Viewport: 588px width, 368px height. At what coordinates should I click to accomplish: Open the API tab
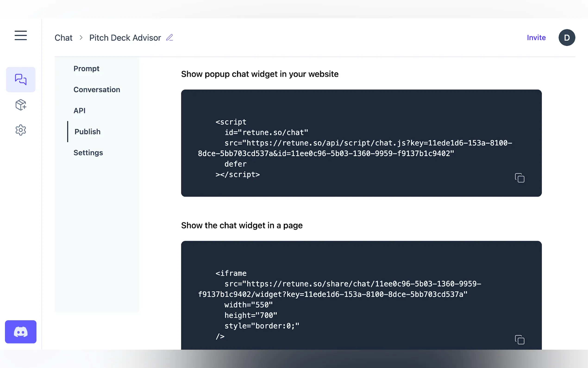[79, 111]
